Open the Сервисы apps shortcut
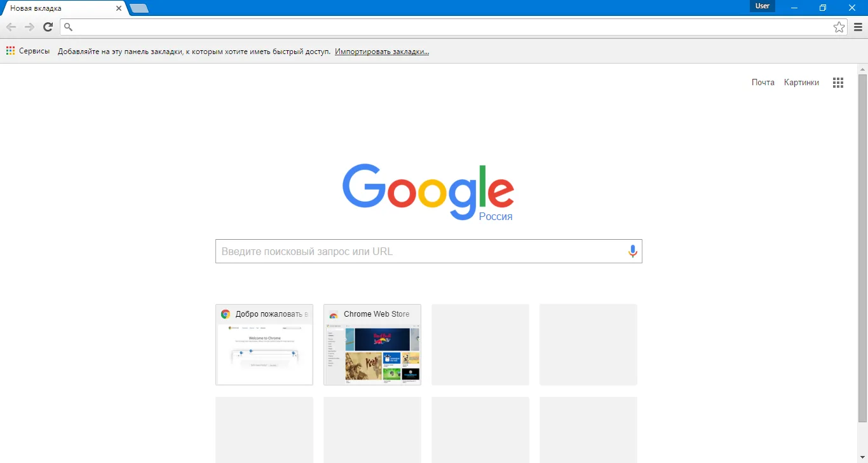 point(28,51)
